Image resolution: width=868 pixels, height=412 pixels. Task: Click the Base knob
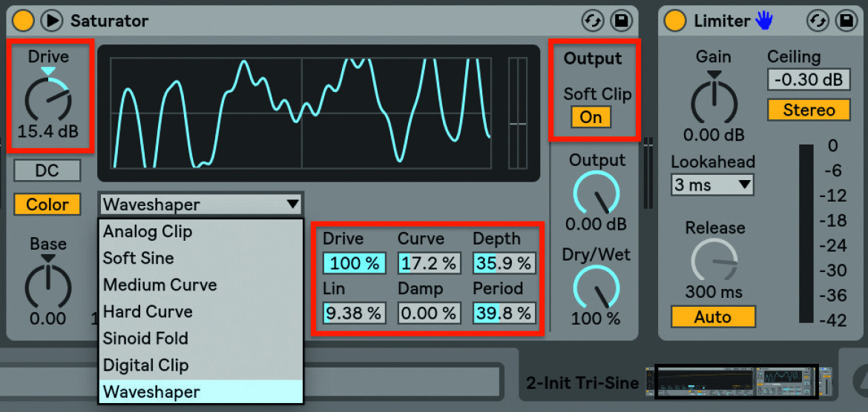pyautogui.click(x=48, y=286)
